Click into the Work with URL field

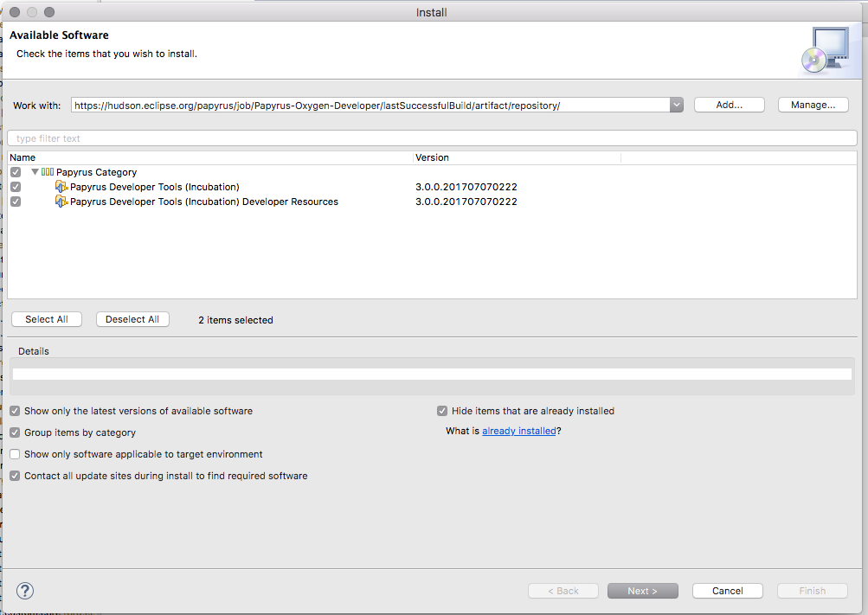[x=370, y=105]
